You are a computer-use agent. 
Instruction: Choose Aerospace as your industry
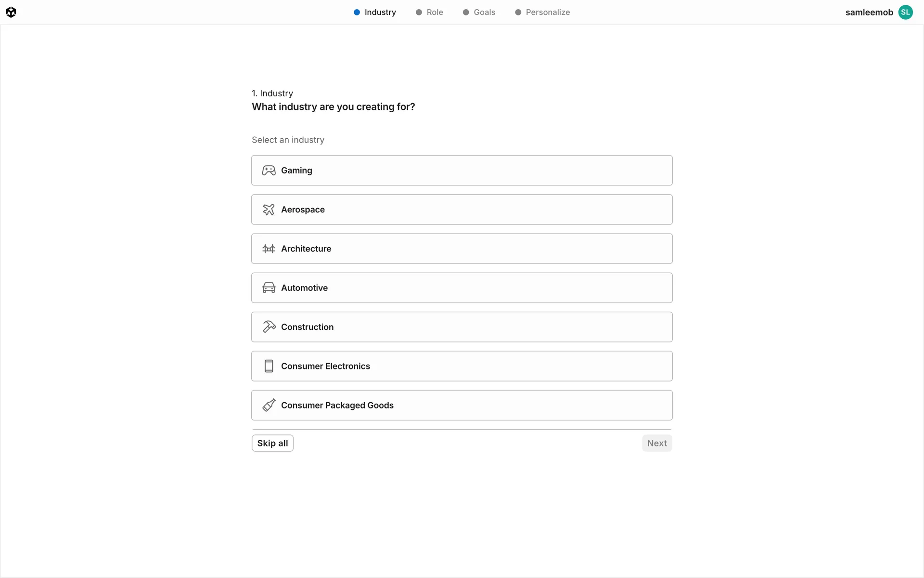pos(461,210)
